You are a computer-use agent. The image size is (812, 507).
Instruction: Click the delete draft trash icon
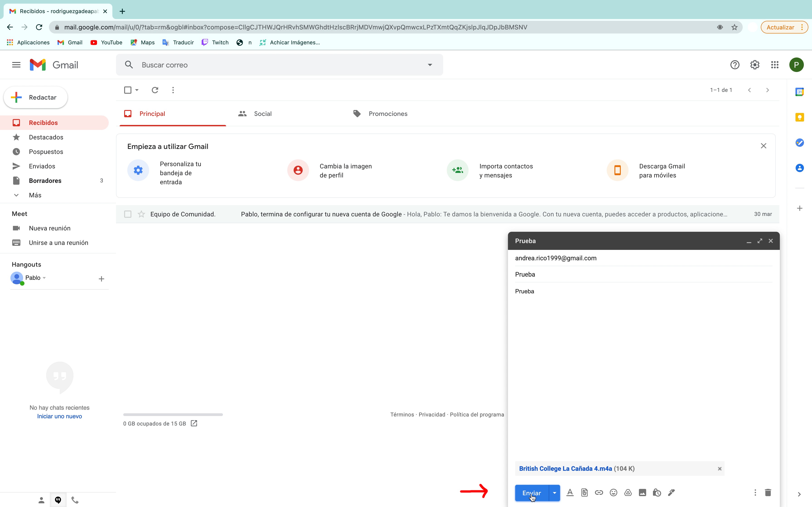[768, 492]
